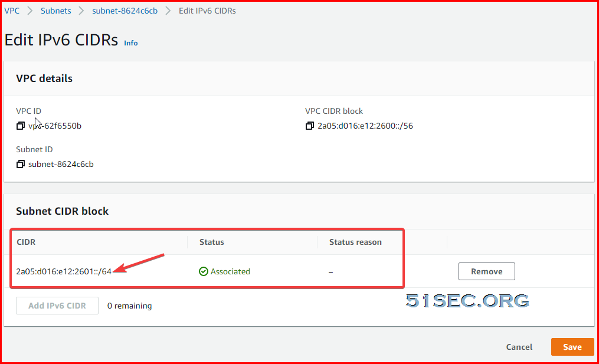Select the CIDR value 2a05:d016:e12:2601::/64

pos(64,271)
